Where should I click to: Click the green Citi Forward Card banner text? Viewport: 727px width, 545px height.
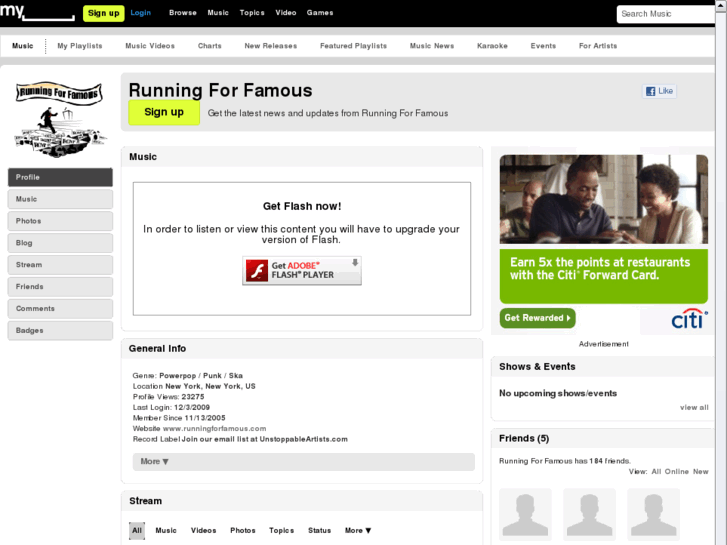[600, 269]
